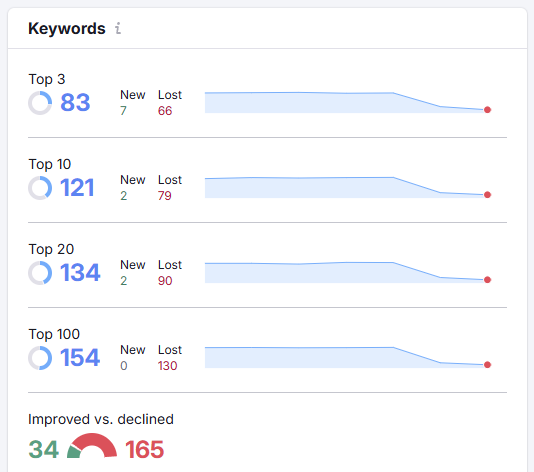The image size is (534, 472).
Task: Click the Top 3 sparkline chart
Action: pos(347,103)
